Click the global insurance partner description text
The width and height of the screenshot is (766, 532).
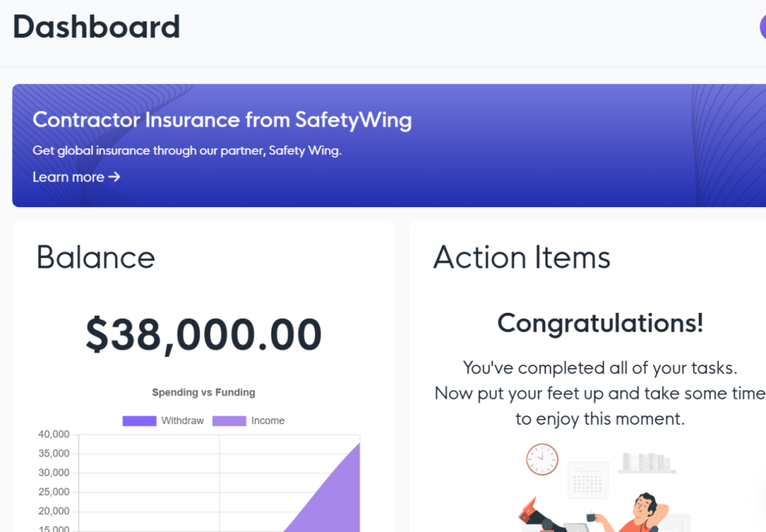click(187, 150)
